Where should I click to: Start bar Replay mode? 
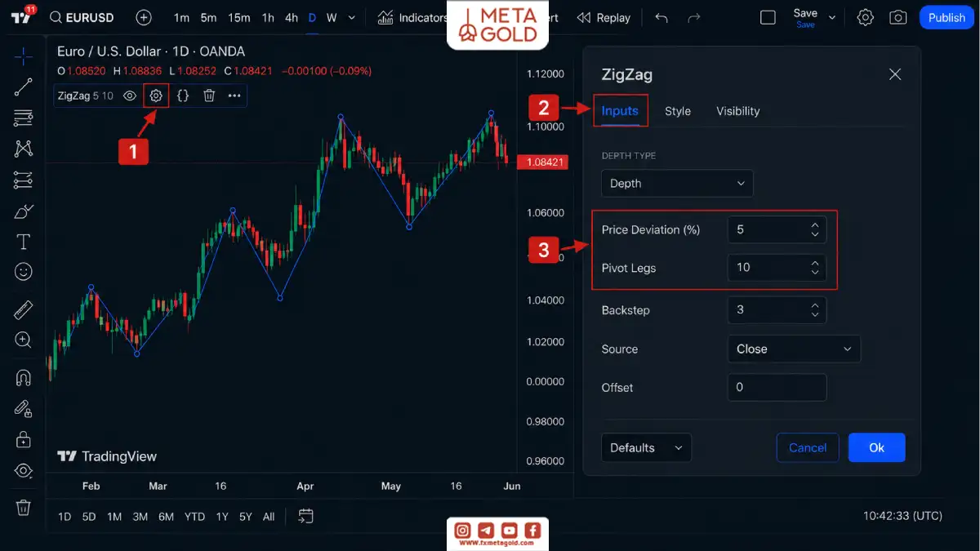click(x=604, y=17)
